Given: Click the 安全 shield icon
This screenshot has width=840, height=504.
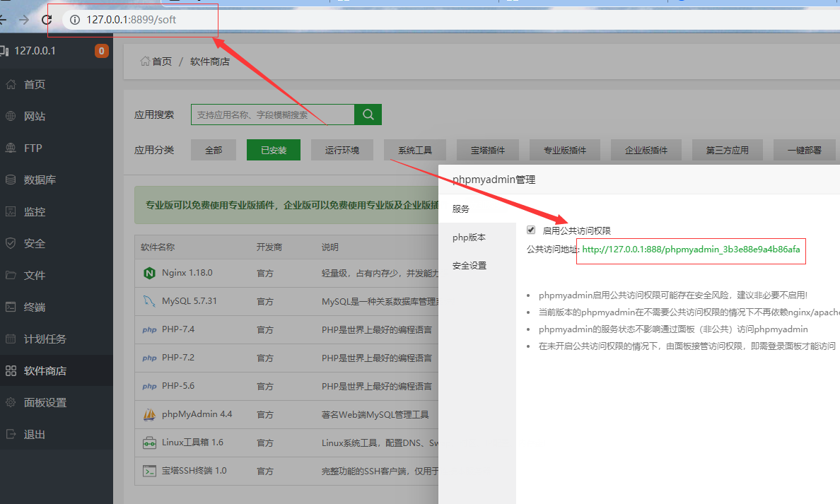Looking at the screenshot, I should point(11,243).
